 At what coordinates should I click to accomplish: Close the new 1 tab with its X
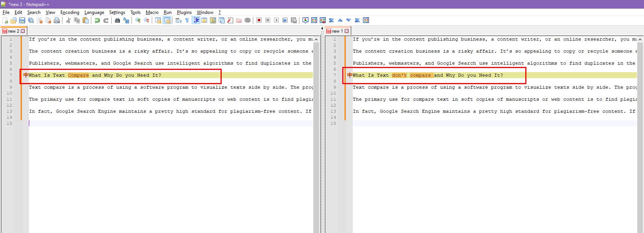(347, 31)
